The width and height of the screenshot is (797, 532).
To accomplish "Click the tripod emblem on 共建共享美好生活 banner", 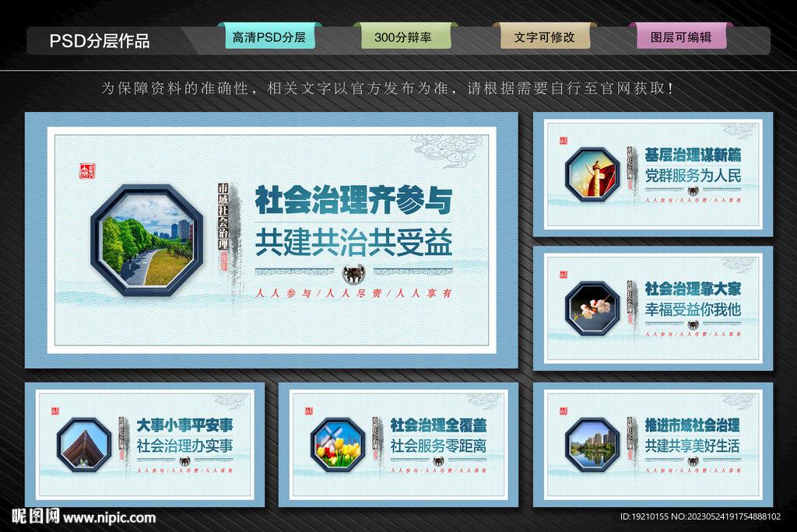I will coord(692,461).
